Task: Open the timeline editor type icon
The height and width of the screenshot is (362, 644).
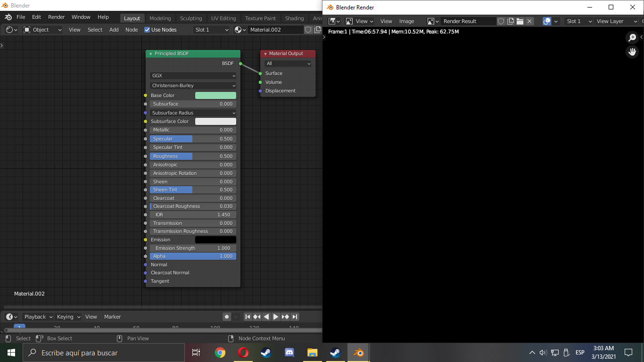Action: point(12,317)
